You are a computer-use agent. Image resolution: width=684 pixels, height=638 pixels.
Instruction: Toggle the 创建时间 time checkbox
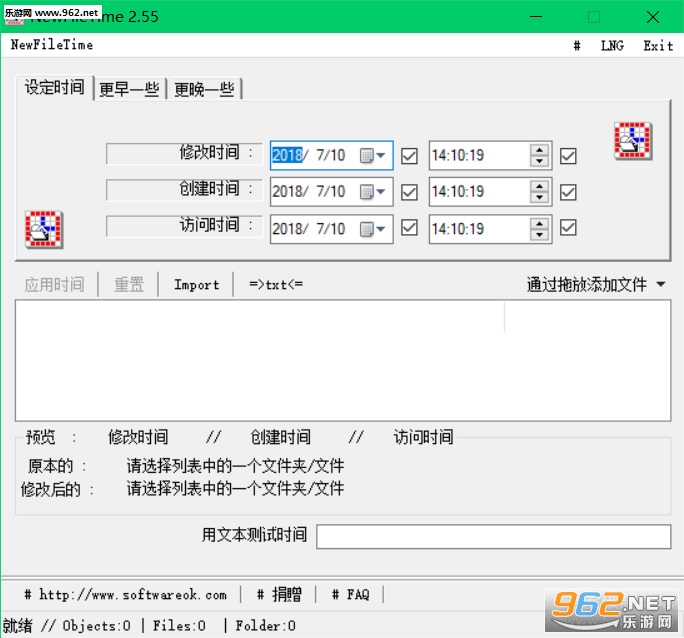(568, 192)
